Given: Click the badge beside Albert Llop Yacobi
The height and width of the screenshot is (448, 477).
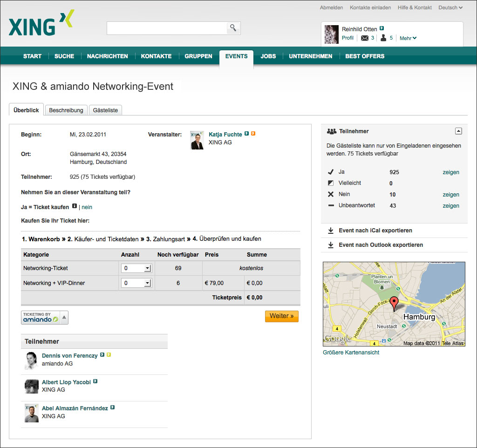Looking at the screenshot, I should [95, 381].
